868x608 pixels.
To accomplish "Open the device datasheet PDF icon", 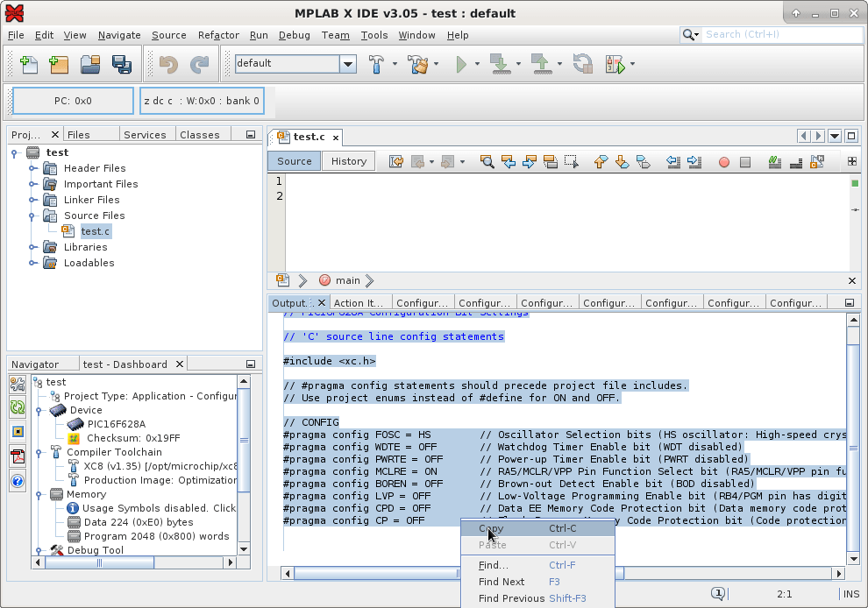I will coord(18,456).
